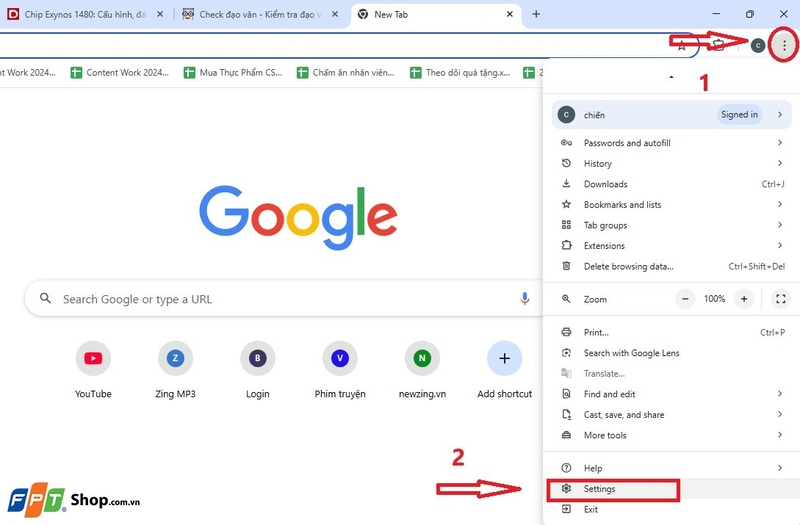Click the Search Google or type URL box
The image size is (800, 525).
[283, 299]
